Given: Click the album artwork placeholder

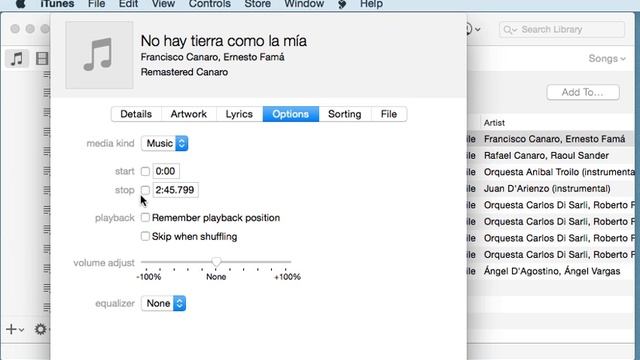Looking at the screenshot, I should tap(99, 55).
